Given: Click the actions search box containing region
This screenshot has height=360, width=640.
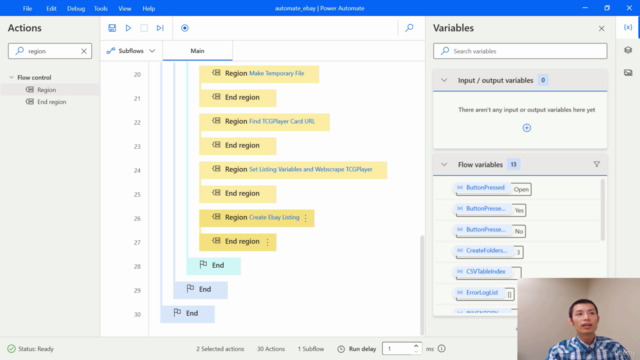Looking at the screenshot, I should coord(50,51).
